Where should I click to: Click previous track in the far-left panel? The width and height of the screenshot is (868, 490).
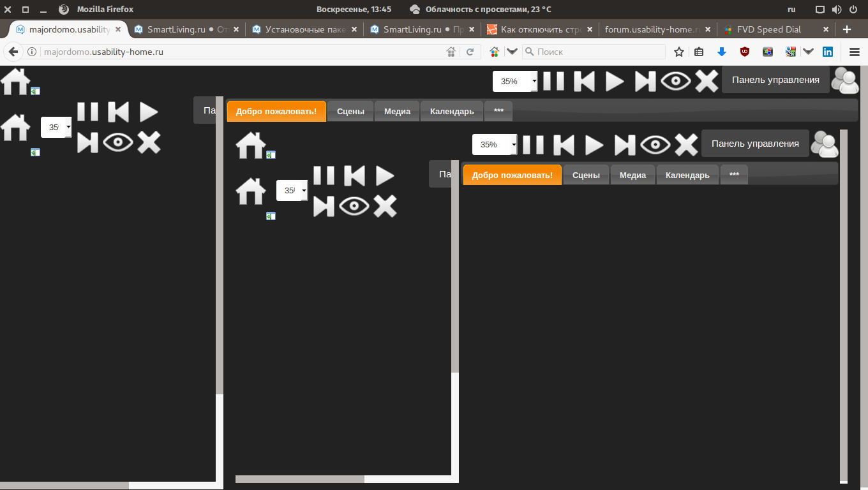click(118, 112)
